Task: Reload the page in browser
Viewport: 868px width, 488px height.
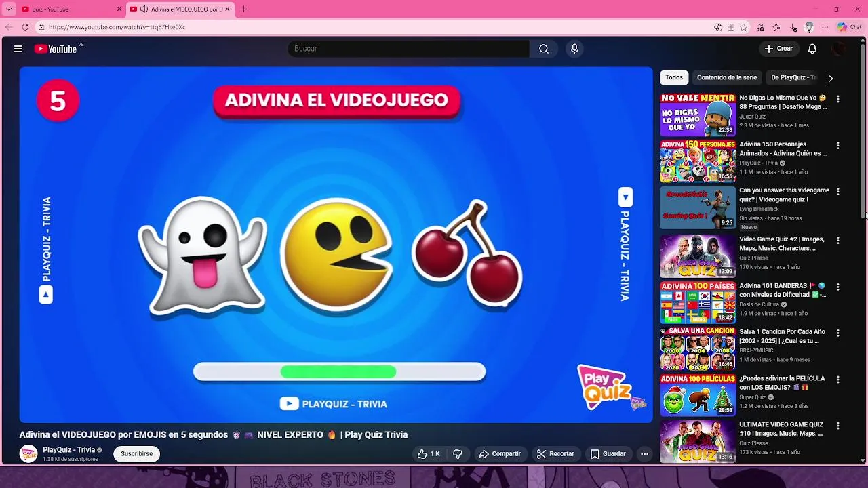Action: 25,27
